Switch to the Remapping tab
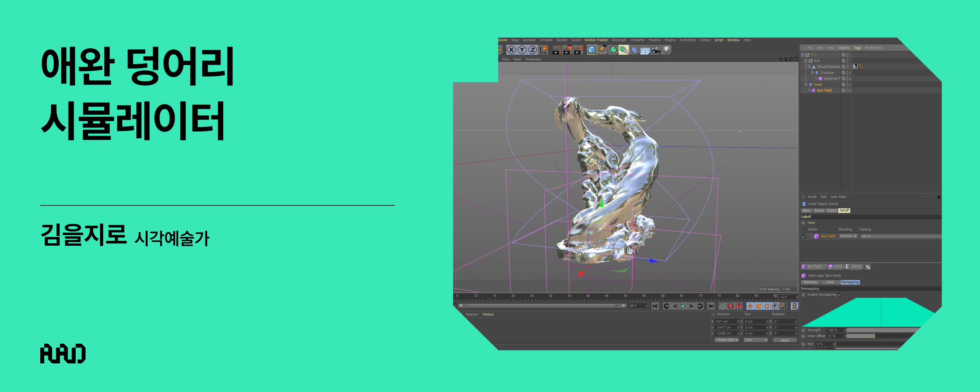This screenshot has width=980, height=392. click(850, 282)
